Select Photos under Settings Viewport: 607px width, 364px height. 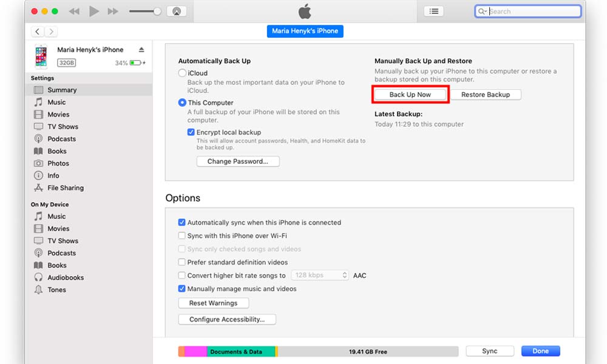[x=58, y=163]
